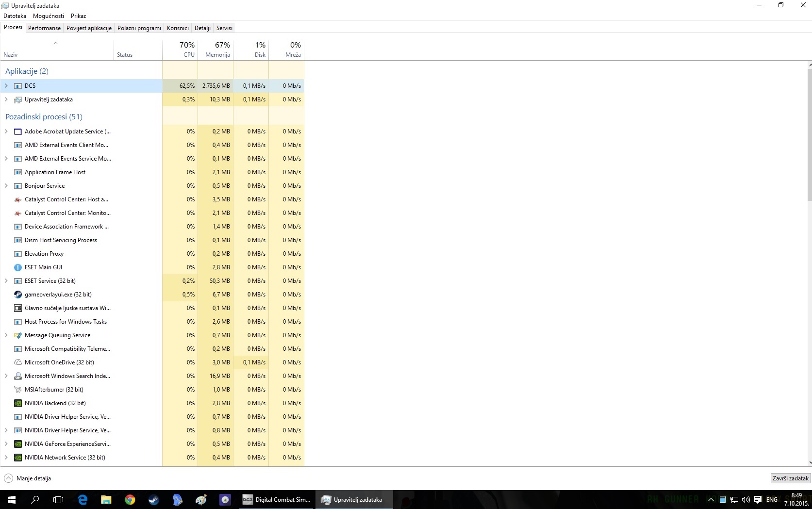Viewport: 812px width, 509px height.
Task: Open Task View from the taskbar
Action: 58,499
